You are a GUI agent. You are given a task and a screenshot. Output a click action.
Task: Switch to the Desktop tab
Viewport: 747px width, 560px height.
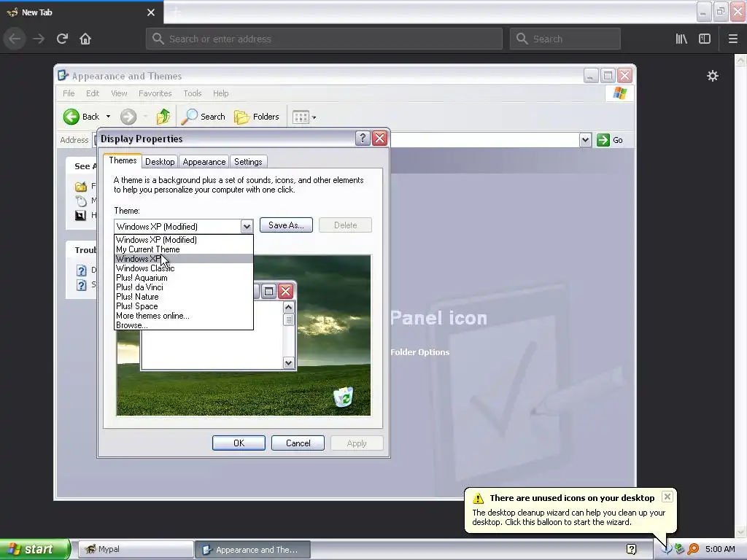[x=160, y=162]
